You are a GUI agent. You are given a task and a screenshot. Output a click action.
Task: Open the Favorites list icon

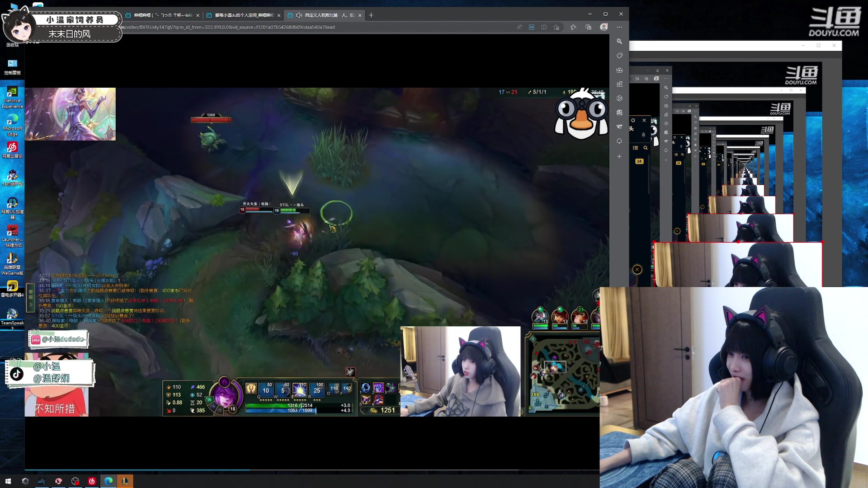573,27
